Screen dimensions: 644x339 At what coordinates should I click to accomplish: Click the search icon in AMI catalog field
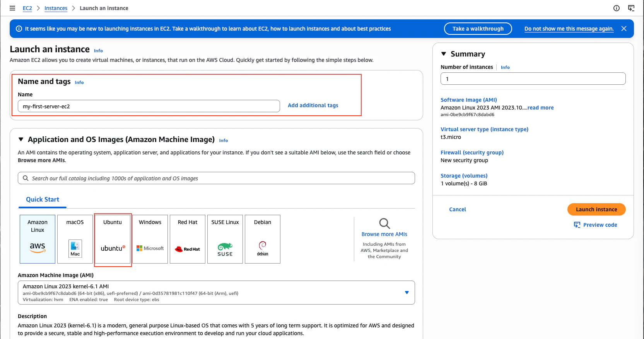pyautogui.click(x=26, y=178)
